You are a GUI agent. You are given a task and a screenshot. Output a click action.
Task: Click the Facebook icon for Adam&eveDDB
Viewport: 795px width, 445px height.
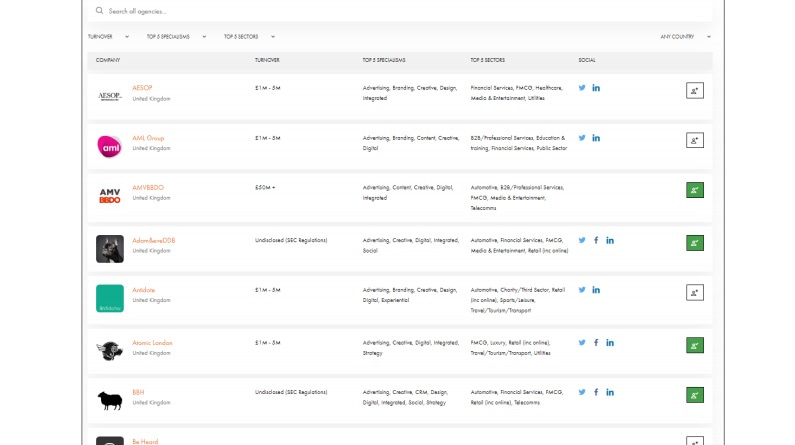[x=596, y=240]
